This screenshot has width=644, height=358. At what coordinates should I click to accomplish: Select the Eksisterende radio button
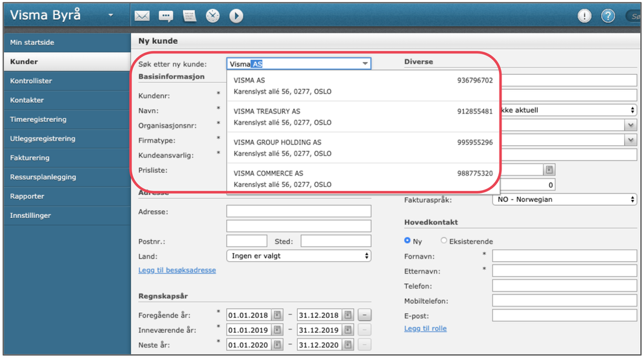[x=444, y=241]
